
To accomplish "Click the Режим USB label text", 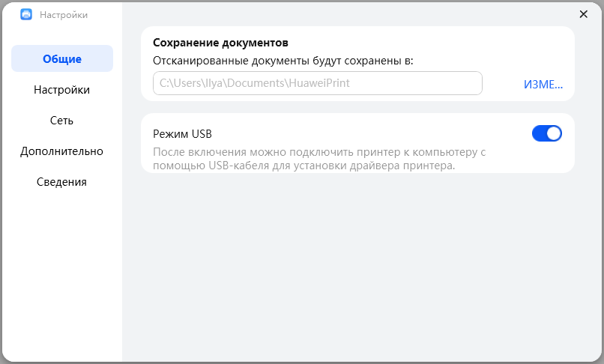I will 182,134.
